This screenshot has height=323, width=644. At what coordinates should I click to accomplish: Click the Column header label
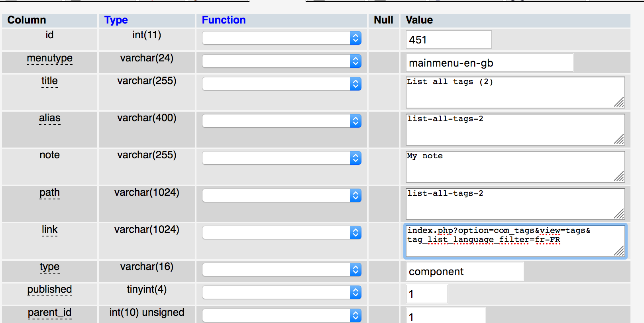pos(27,20)
